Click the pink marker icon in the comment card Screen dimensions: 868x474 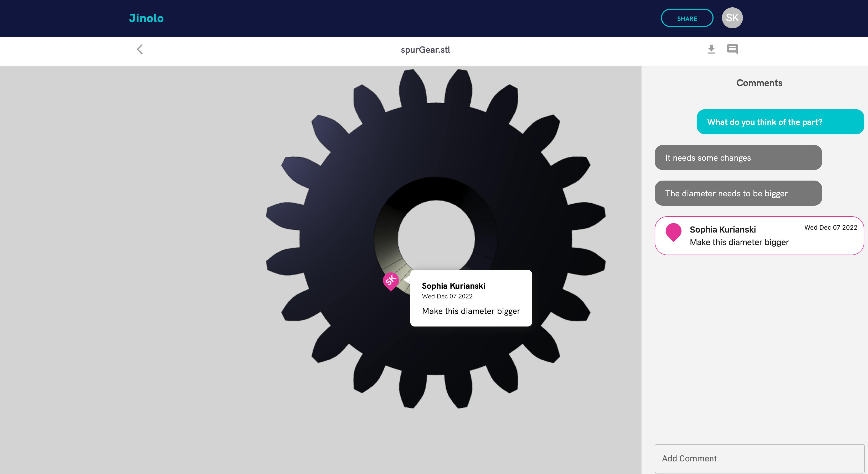tap(673, 232)
